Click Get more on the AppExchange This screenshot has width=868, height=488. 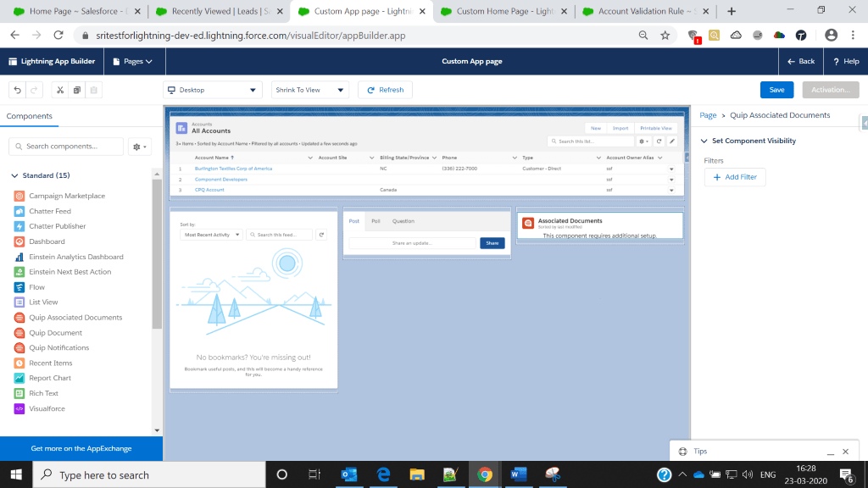coord(81,448)
